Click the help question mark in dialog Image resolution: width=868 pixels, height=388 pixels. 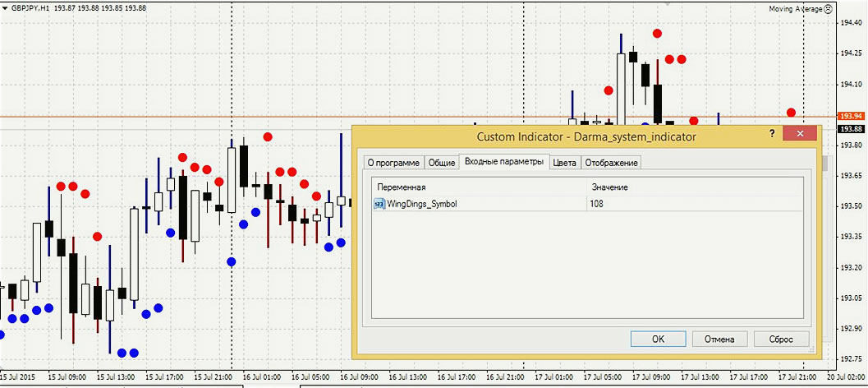[771, 134]
